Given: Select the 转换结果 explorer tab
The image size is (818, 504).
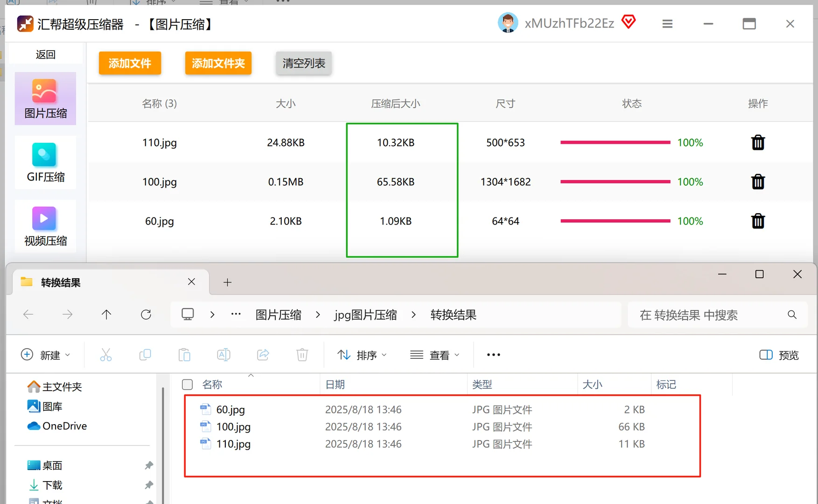Looking at the screenshot, I should pyautogui.click(x=61, y=282).
